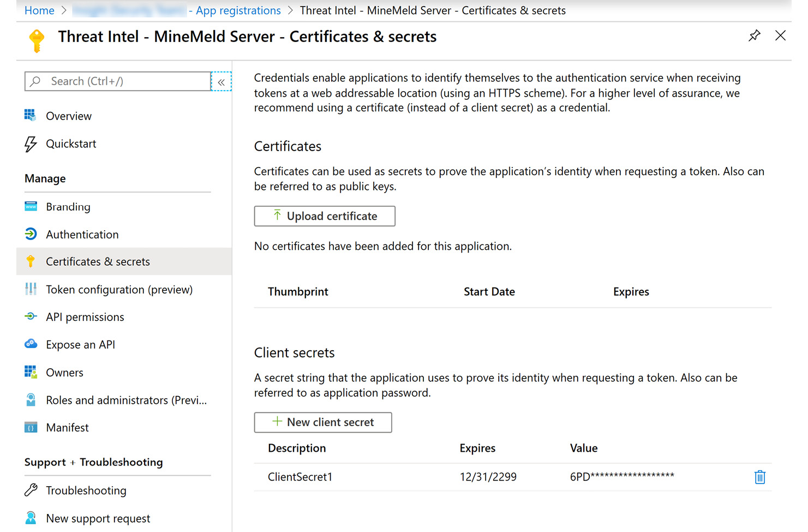Click the certificates Expires column header
808x532 pixels.
pyautogui.click(x=631, y=291)
